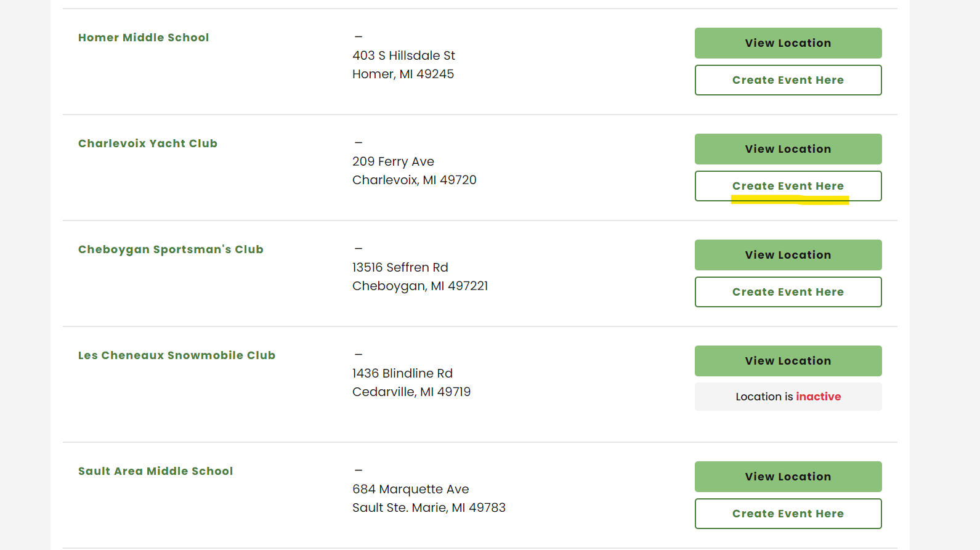This screenshot has width=980, height=550.
Task: Click the 209 Ferry Ave address text
Action: 393,162
